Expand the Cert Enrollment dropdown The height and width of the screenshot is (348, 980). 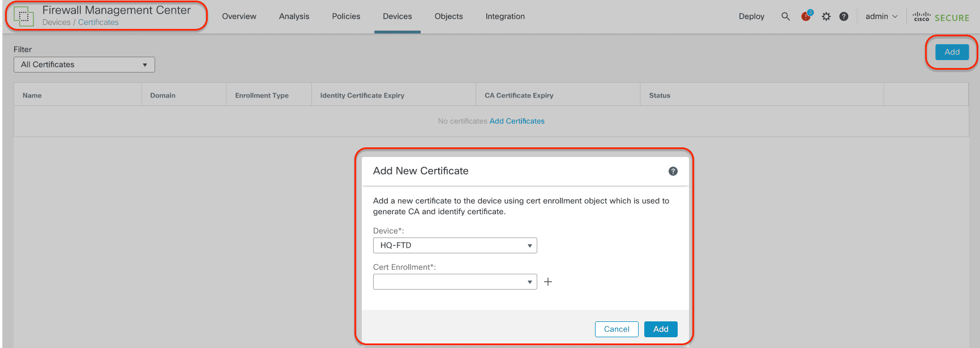455,282
